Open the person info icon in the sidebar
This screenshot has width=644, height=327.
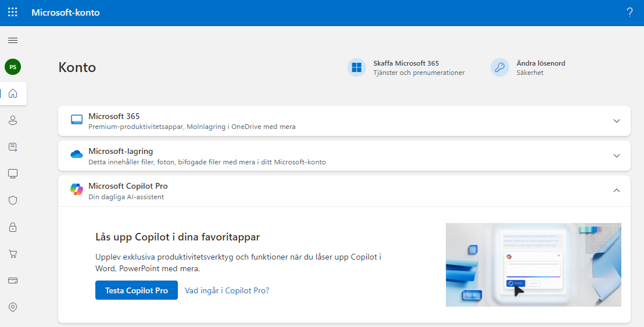pos(13,120)
